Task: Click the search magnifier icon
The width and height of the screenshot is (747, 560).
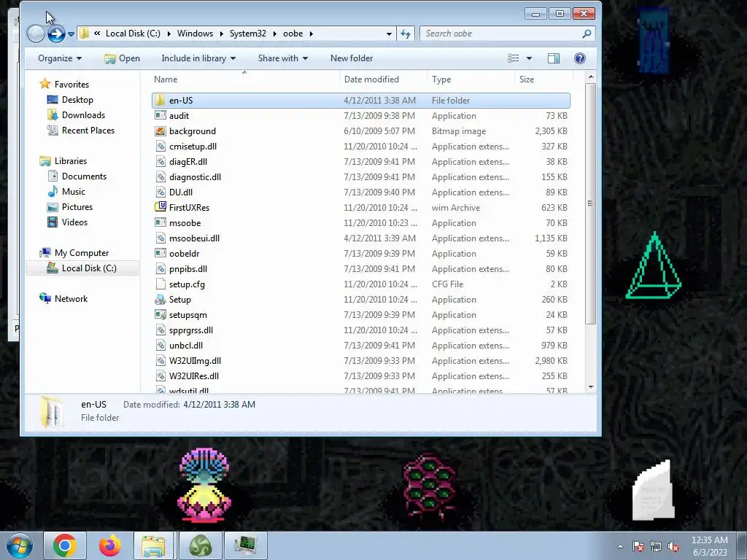Action: (587, 34)
